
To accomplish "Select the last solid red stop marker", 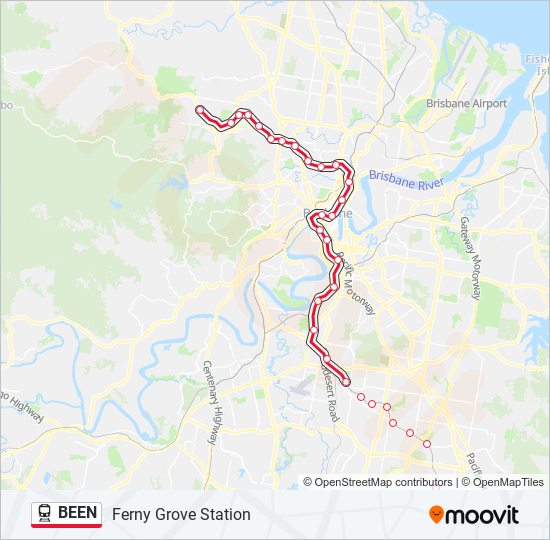I will 346,382.
